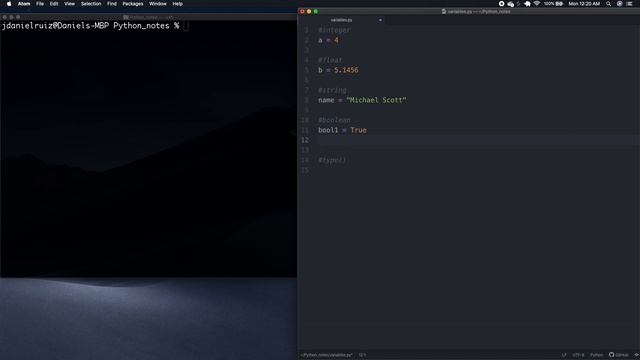
Task: Click the name variable on line 8
Action: pyautogui.click(x=326, y=100)
